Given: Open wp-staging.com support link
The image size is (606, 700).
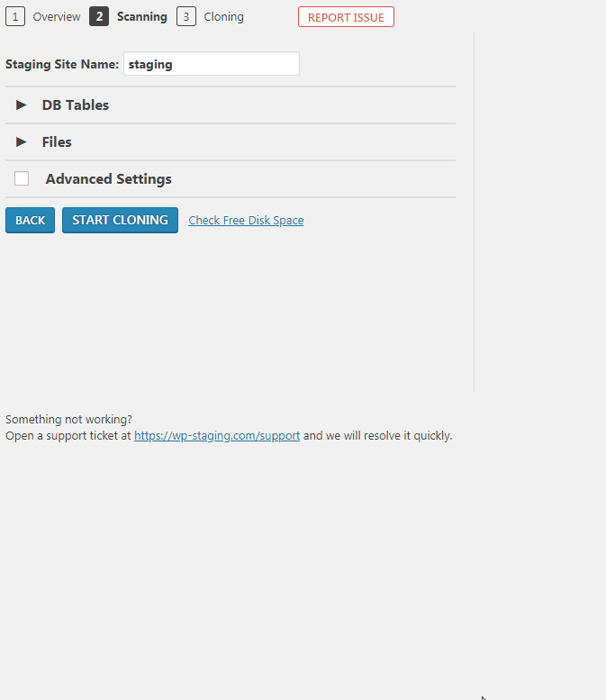Looking at the screenshot, I should [217, 436].
